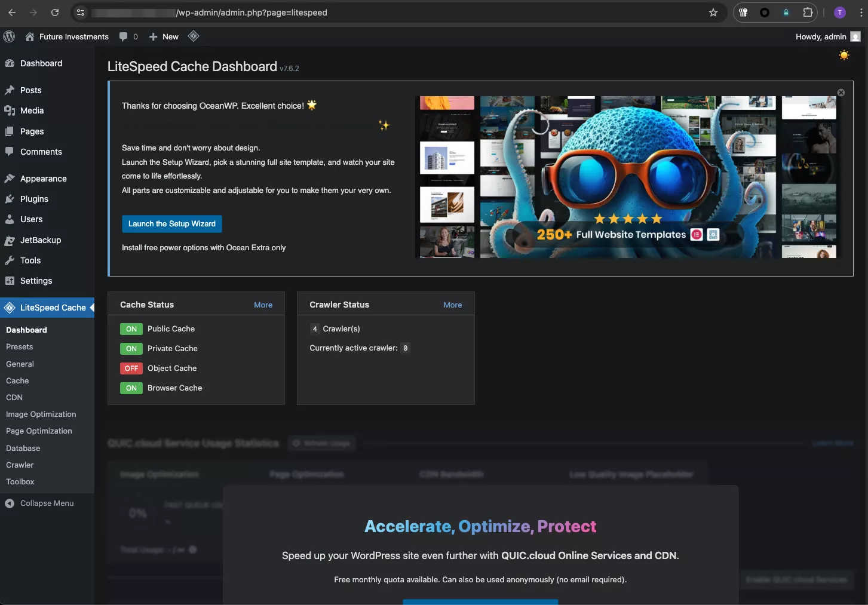Open the comments bubble icon in admin bar
The image size is (868, 605).
[x=124, y=36]
